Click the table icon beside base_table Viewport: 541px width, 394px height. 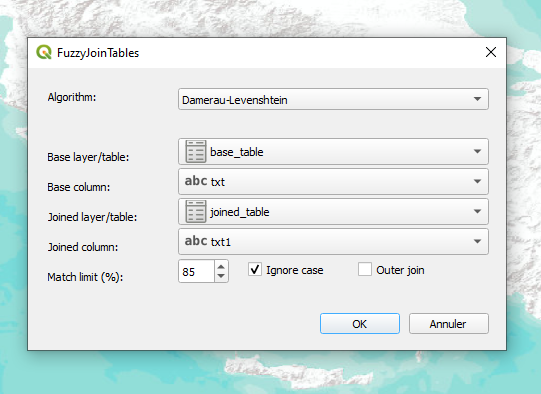tap(196, 151)
